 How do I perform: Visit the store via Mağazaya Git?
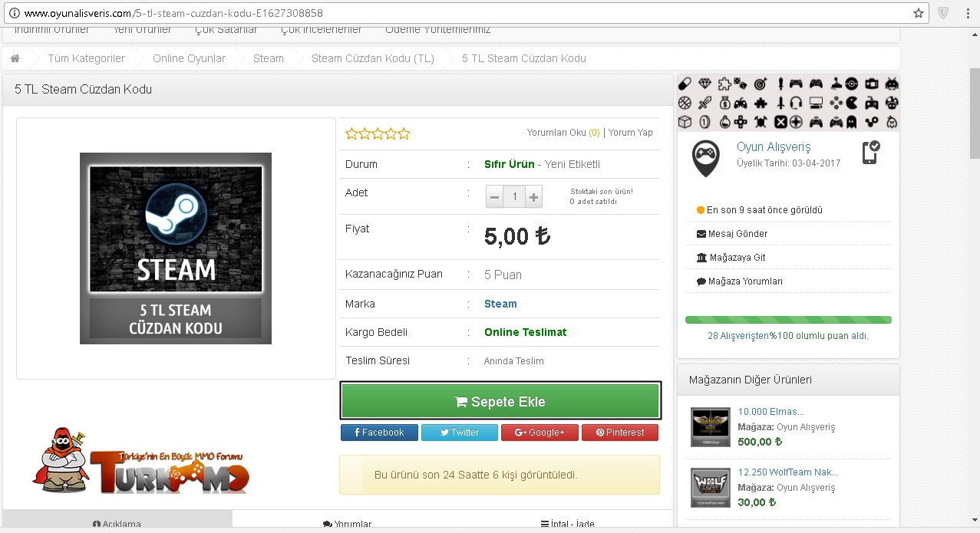731,258
